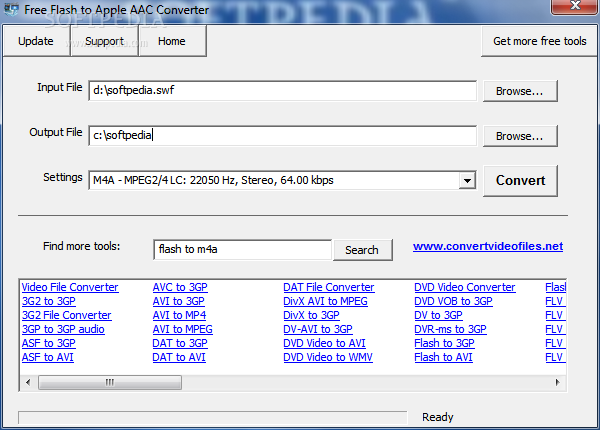Open DVD Video to WMV link

tap(328, 357)
